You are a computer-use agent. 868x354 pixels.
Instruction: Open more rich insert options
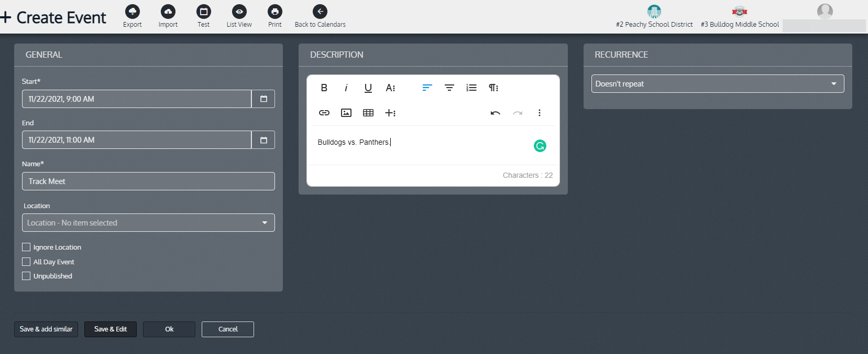[390, 113]
